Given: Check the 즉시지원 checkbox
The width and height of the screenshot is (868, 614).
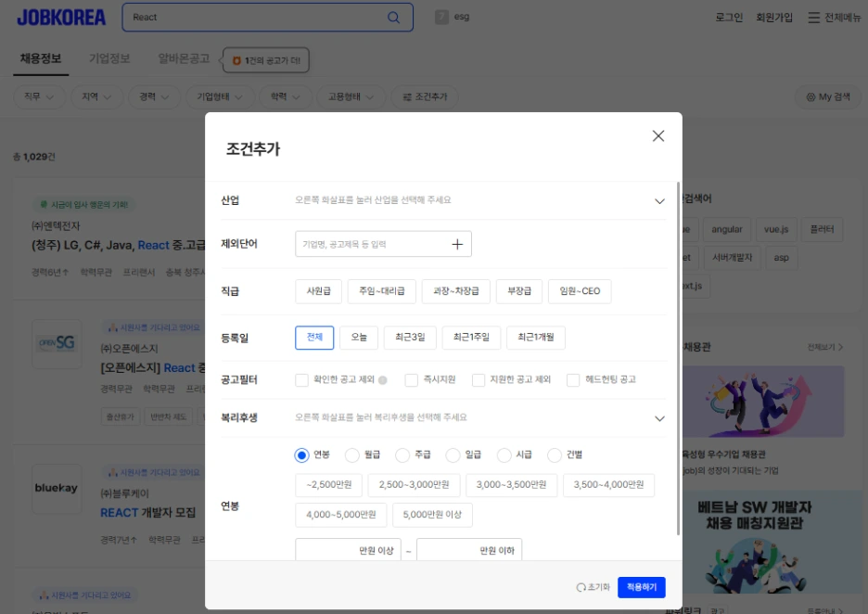Looking at the screenshot, I should (x=412, y=379).
